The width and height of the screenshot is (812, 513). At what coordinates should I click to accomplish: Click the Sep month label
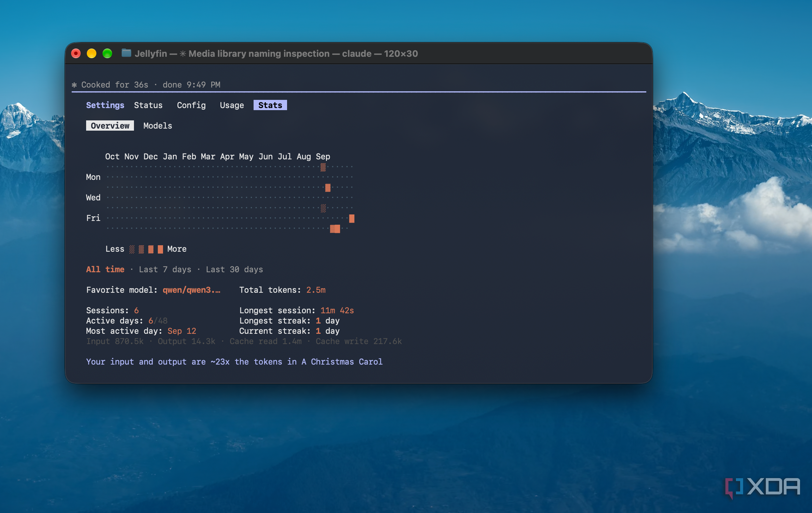pyautogui.click(x=323, y=156)
